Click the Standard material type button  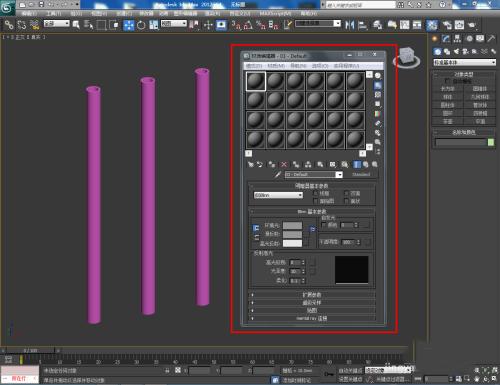pos(361,175)
